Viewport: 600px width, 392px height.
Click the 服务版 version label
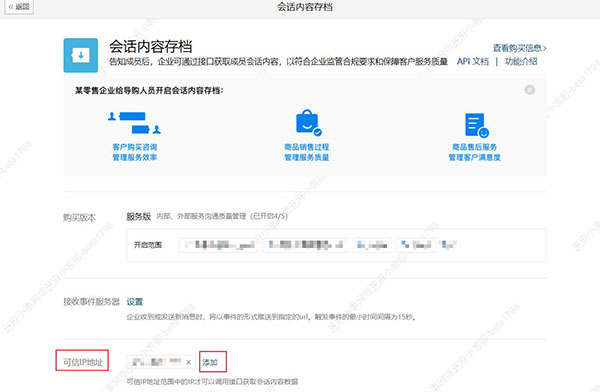tap(139, 216)
